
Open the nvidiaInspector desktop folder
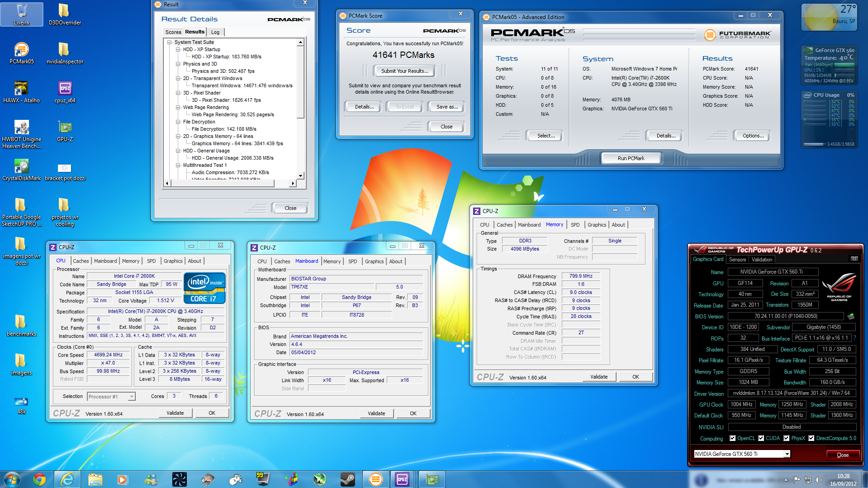pyautogui.click(x=65, y=53)
